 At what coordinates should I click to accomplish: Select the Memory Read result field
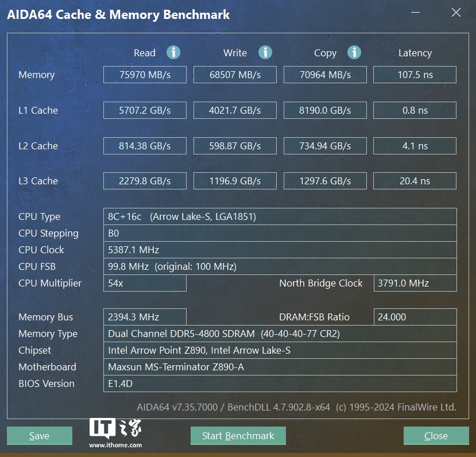click(x=145, y=75)
